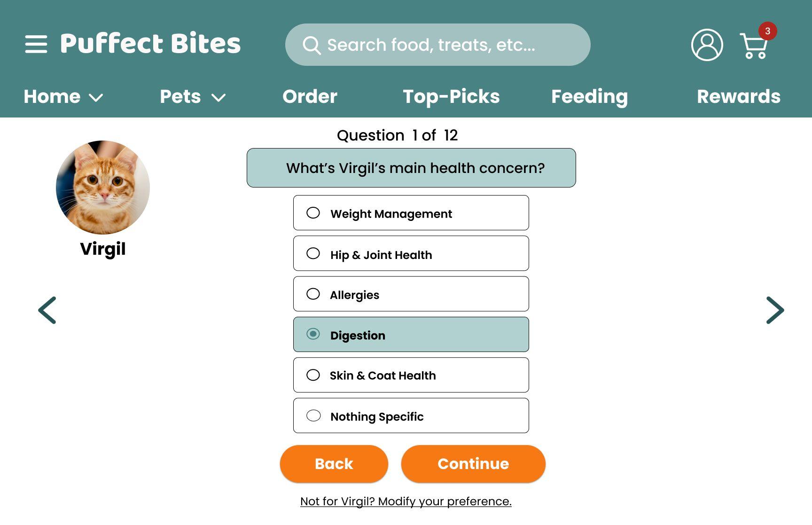
Task: Click the Puffect Bites logo
Action: point(150,44)
